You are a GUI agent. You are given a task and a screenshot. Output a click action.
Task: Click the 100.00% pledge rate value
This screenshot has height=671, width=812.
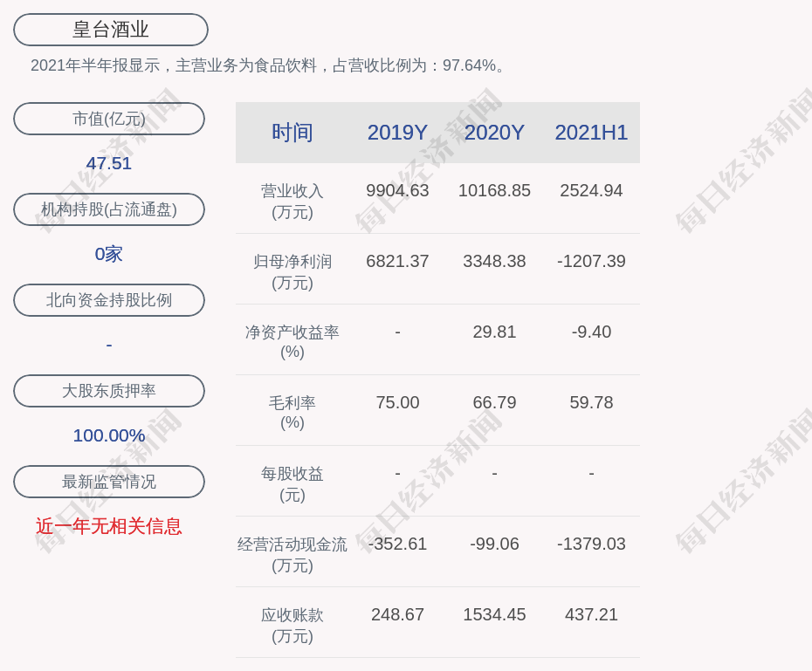pos(109,435)
